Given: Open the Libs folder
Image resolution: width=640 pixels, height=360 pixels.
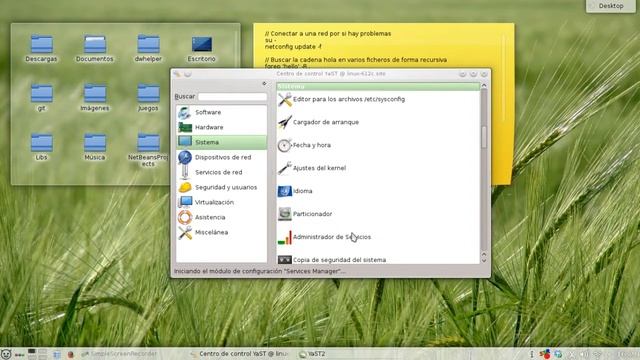Looking at the screenshot, I should click(41, 147).
